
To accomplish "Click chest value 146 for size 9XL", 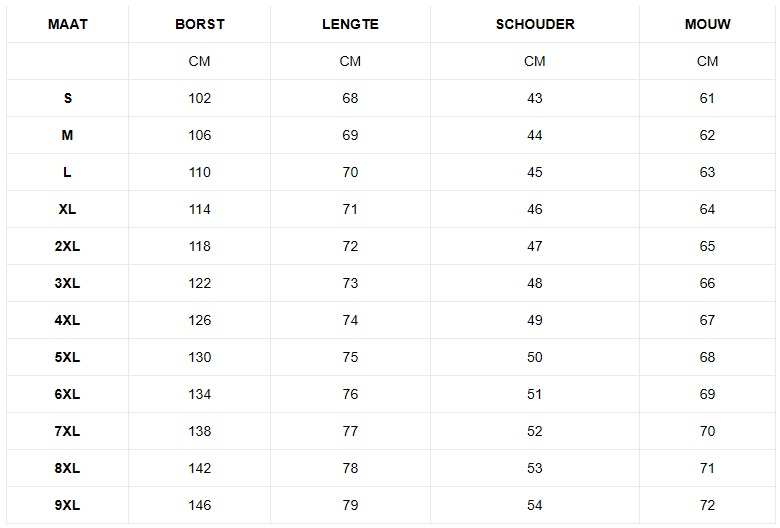I will point(200,505).
